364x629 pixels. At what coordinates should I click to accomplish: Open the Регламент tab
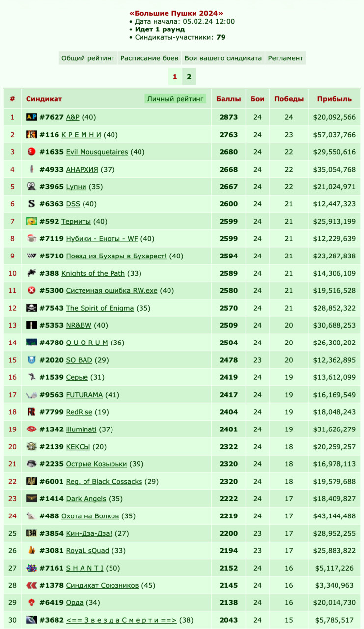pyautogui.click(x=285, y=58)
